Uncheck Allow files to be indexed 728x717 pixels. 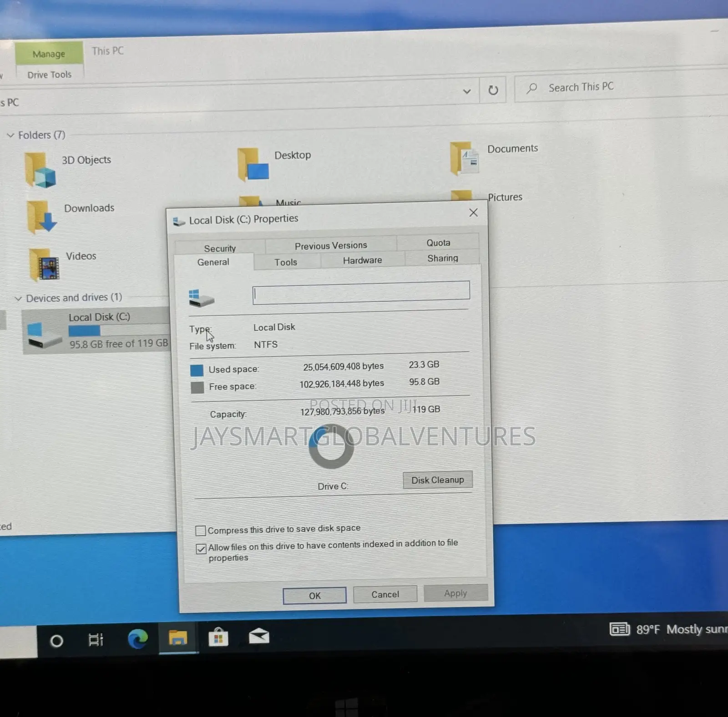201,549
